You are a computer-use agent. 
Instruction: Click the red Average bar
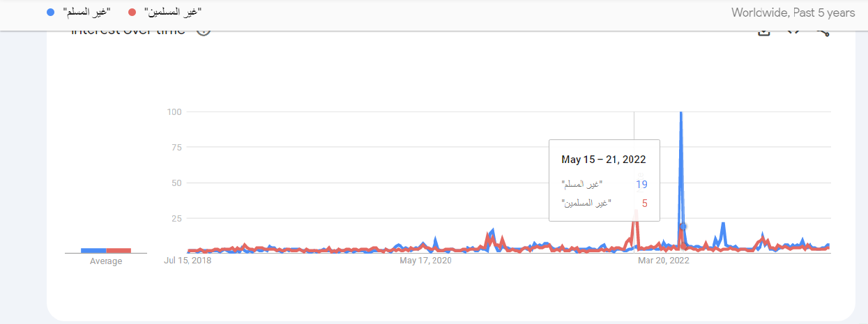click(119, 250)
